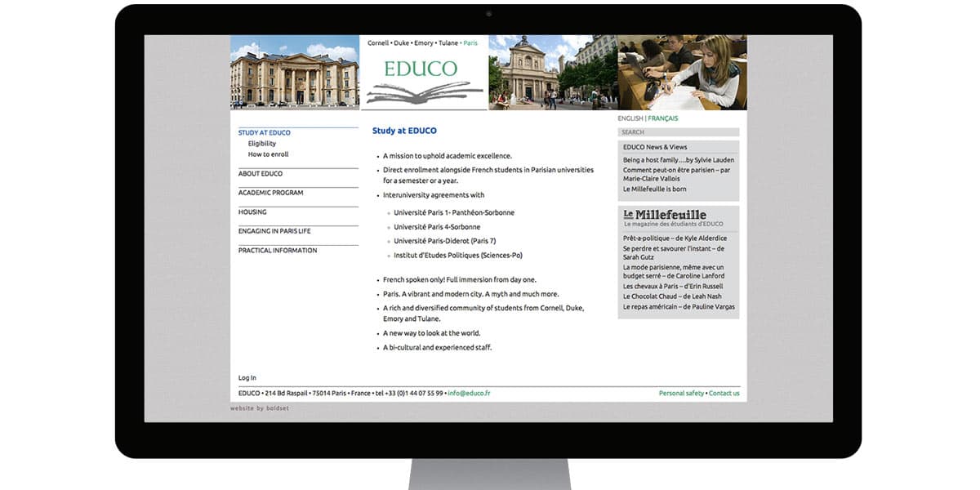Click the info@educo.fr email link
Viewport: 980px width, 490px height.
coord(469,394)
